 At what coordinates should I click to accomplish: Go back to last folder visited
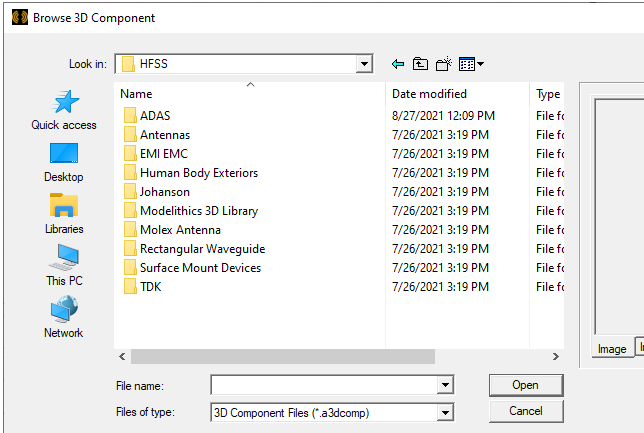(x=398, y=64)
